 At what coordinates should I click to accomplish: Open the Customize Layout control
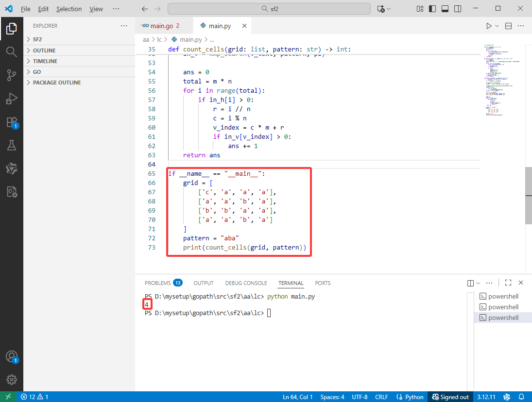coord(420,9)
